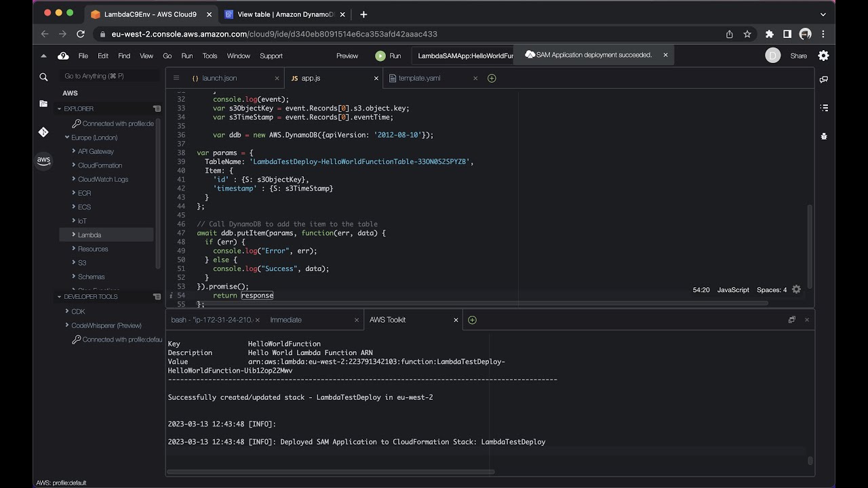Click the Share button
Screen dimensions: 868x488
[x=799, y=56]
